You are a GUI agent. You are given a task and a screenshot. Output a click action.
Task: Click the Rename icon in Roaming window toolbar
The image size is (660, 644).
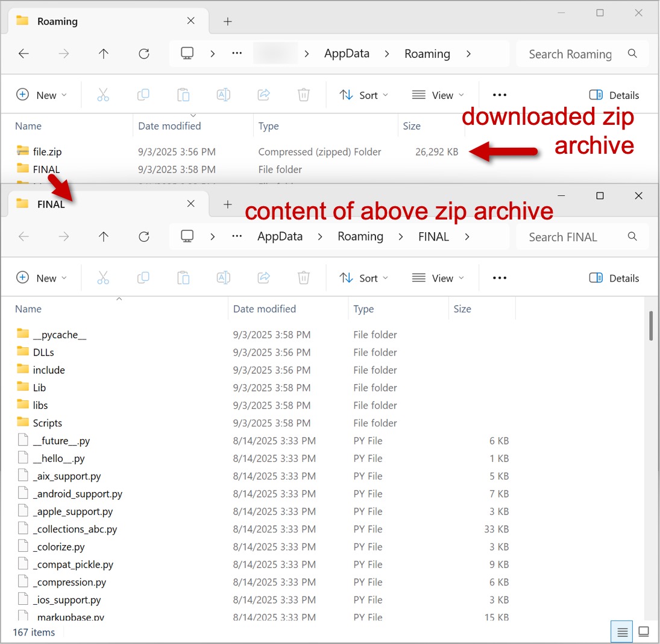click(224, 95)
